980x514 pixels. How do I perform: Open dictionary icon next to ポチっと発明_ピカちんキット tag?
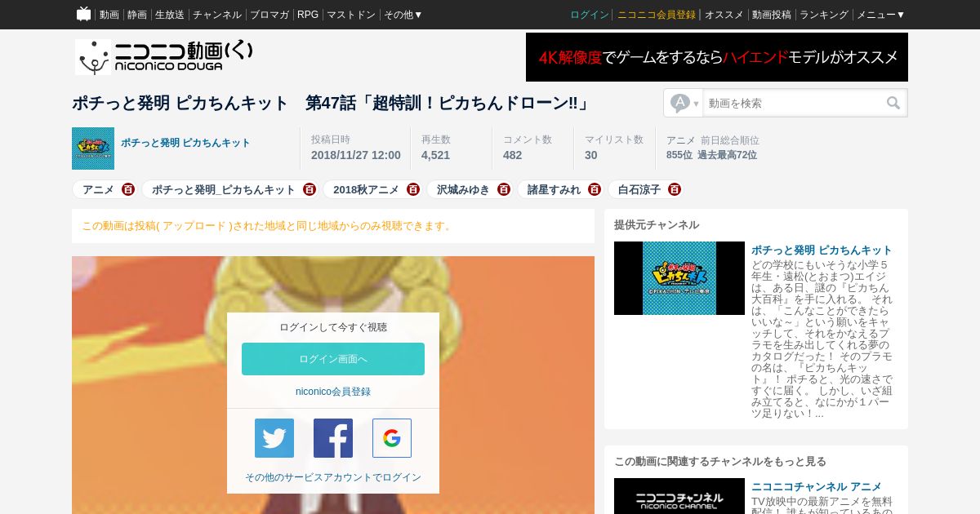coord(310,189)
